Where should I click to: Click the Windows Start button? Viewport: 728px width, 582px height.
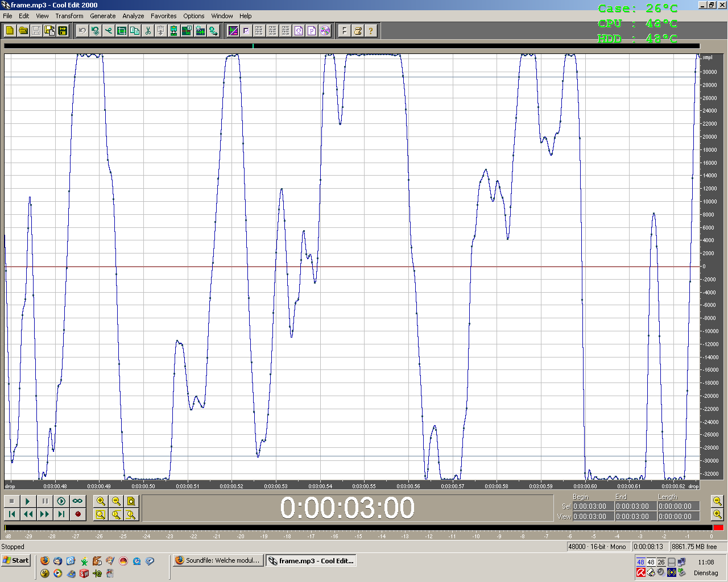click(16, 560)
